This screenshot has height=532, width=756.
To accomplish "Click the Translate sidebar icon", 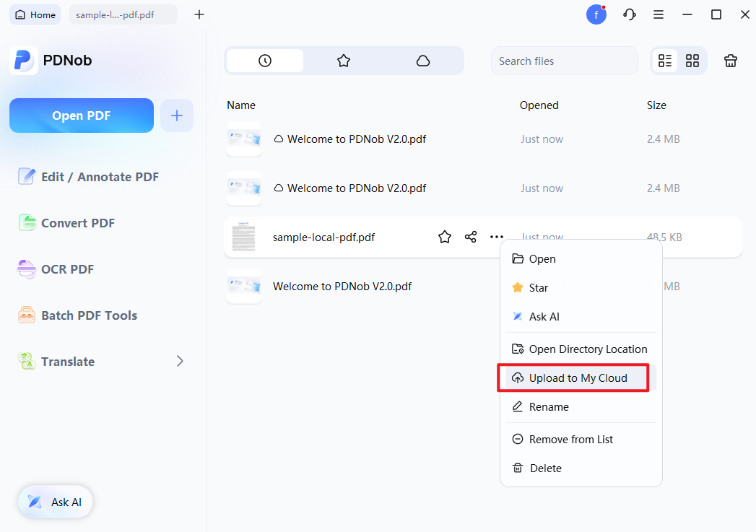I will 27,362.
